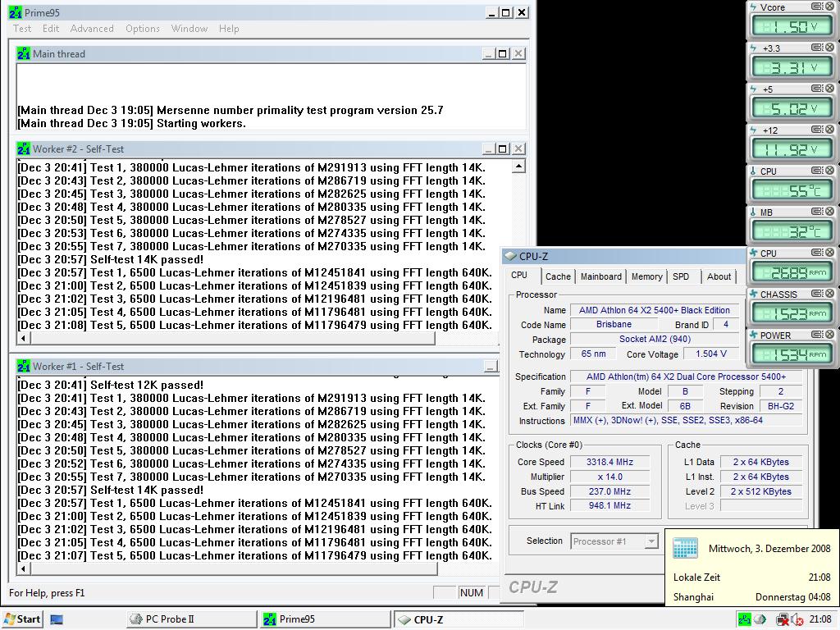Click the disconnected network tray icon

(782, 619)
